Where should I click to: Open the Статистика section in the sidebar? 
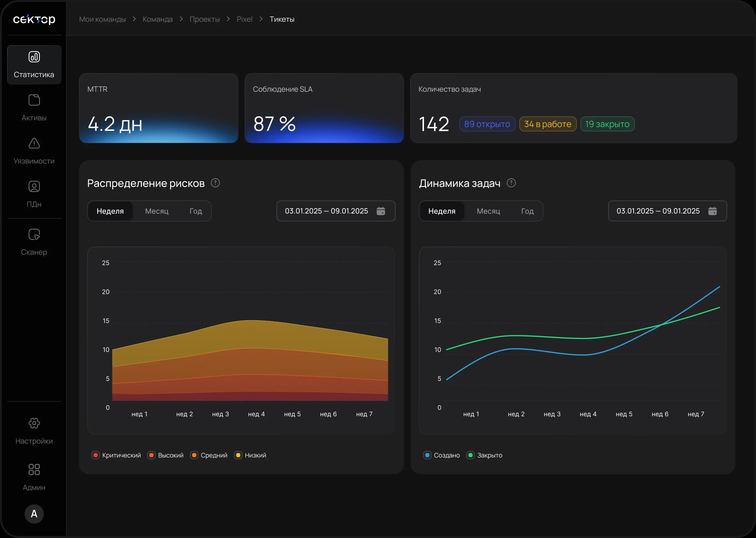click(34, 65)
